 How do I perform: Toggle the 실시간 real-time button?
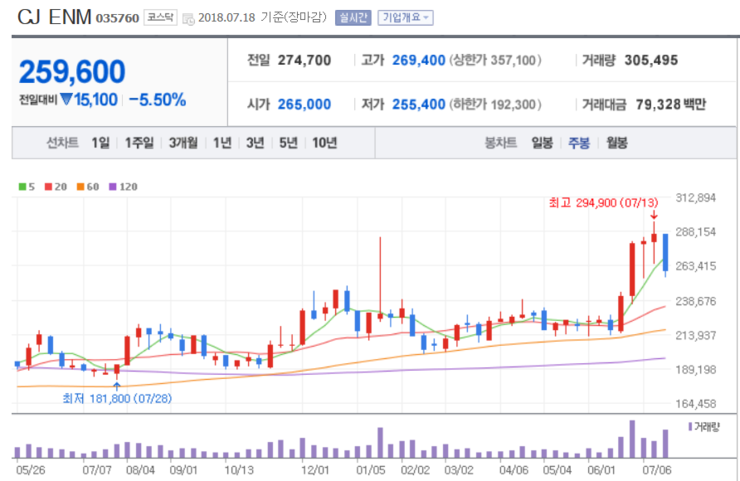[x=353, y=18]
